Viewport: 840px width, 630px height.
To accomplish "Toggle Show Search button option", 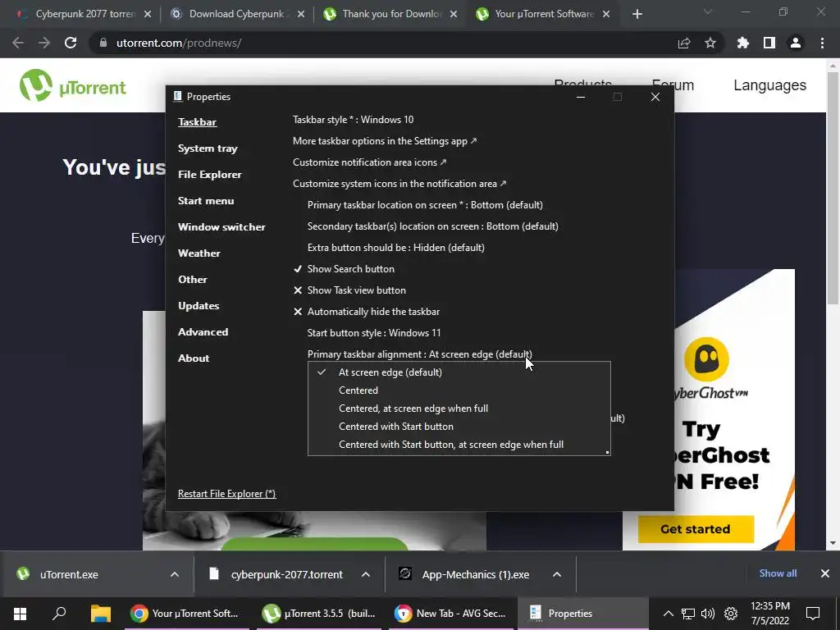I will click(344, 269).
